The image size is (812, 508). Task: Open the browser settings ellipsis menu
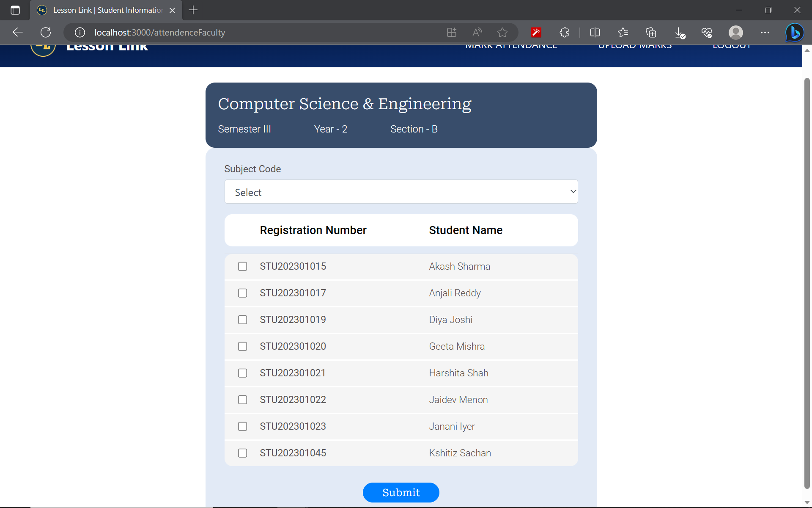[765, 32]
